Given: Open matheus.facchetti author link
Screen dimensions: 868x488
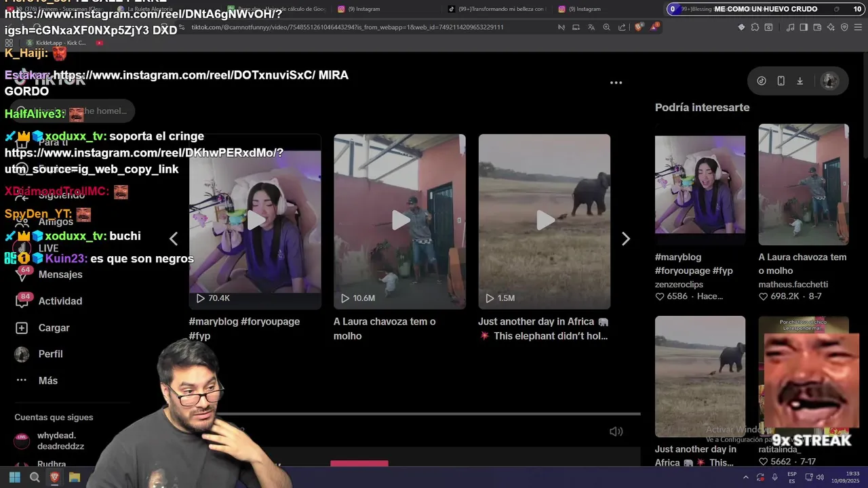Looking at the screenshot, I should (793, 285).
